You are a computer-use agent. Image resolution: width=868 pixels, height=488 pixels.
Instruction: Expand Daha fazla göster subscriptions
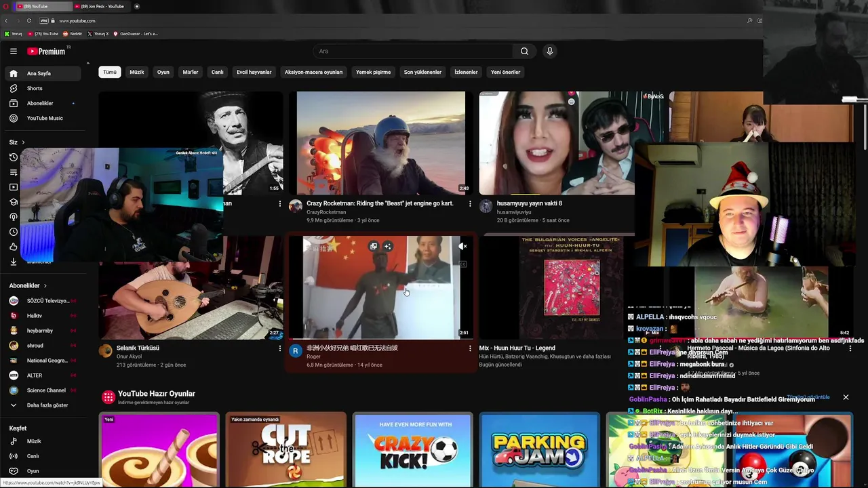(42, 405)
